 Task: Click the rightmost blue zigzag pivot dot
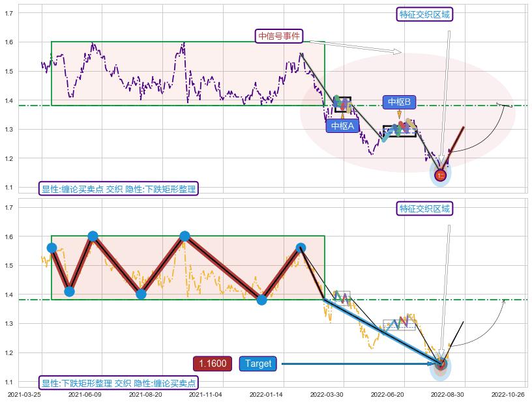(x=301, y=248)
